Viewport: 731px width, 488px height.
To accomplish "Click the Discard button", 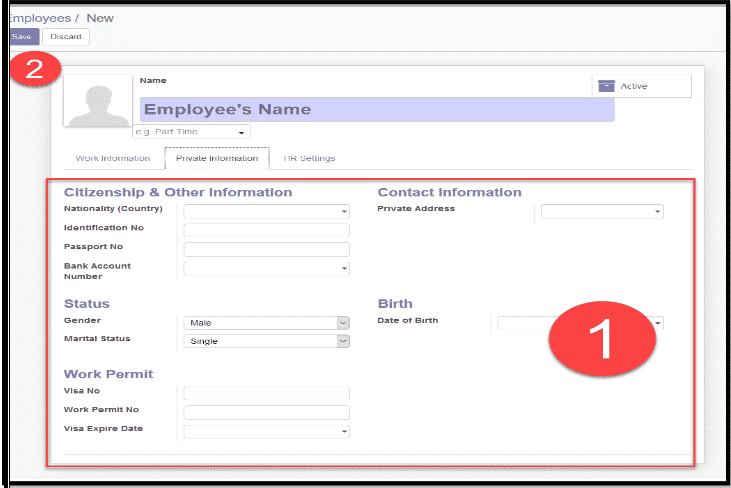I will point(66,37).
